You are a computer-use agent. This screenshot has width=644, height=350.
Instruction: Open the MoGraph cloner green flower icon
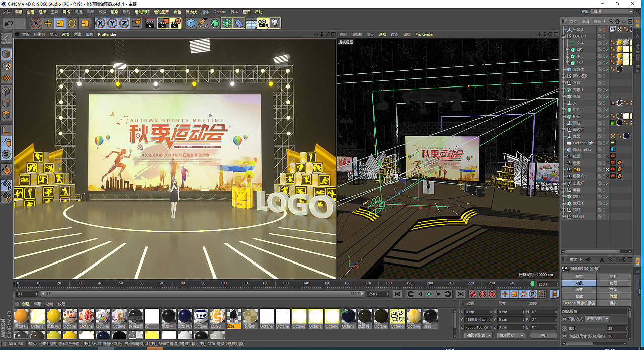(227, 23)
